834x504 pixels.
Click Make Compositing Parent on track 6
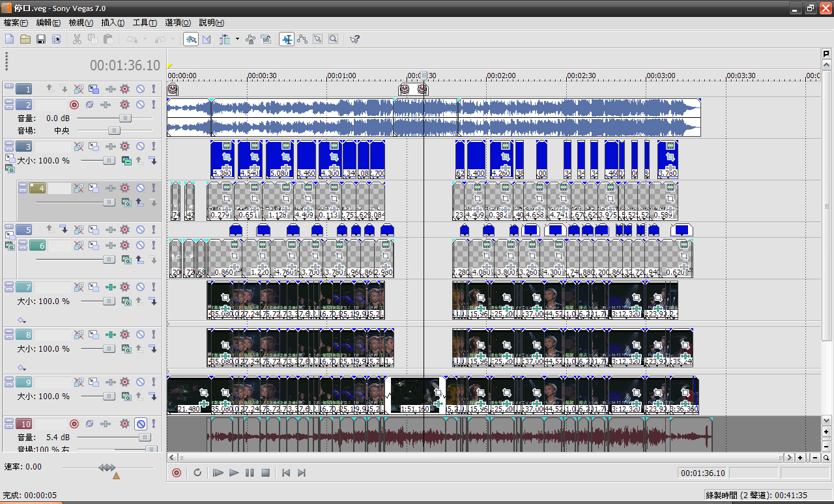coord(140,259)
